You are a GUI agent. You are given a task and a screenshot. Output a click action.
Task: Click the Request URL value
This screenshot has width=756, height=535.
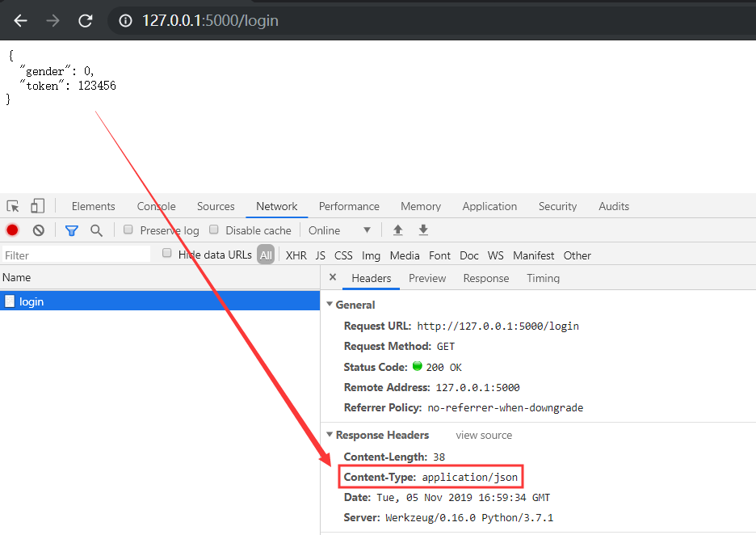click(498, 326)
